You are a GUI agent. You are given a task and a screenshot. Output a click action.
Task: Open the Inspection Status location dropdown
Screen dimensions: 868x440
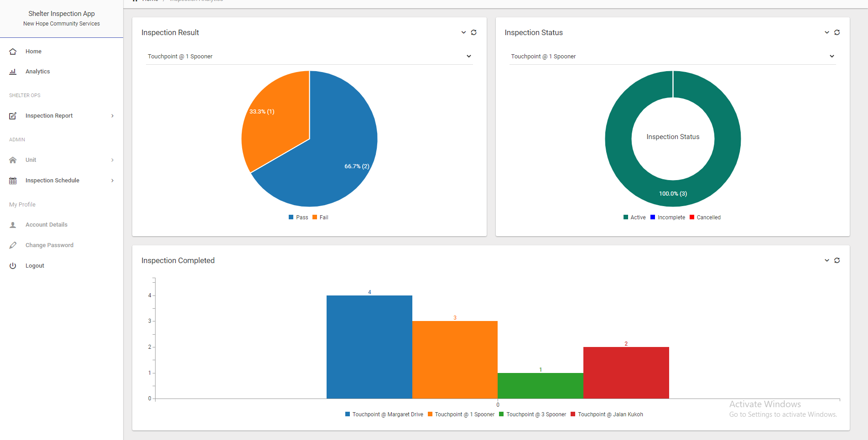(673, 57)
